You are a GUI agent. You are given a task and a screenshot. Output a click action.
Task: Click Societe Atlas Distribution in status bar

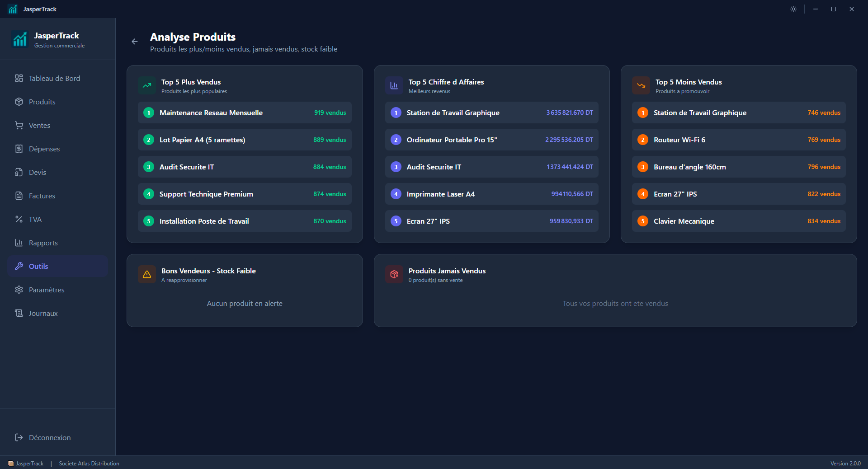click(x=89, y=464)
